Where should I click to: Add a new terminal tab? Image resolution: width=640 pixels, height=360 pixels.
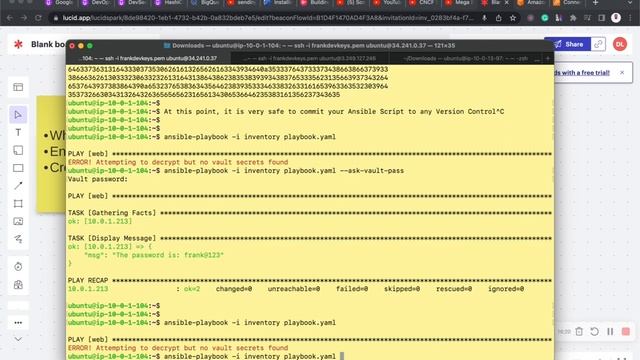tap(548, 58)
